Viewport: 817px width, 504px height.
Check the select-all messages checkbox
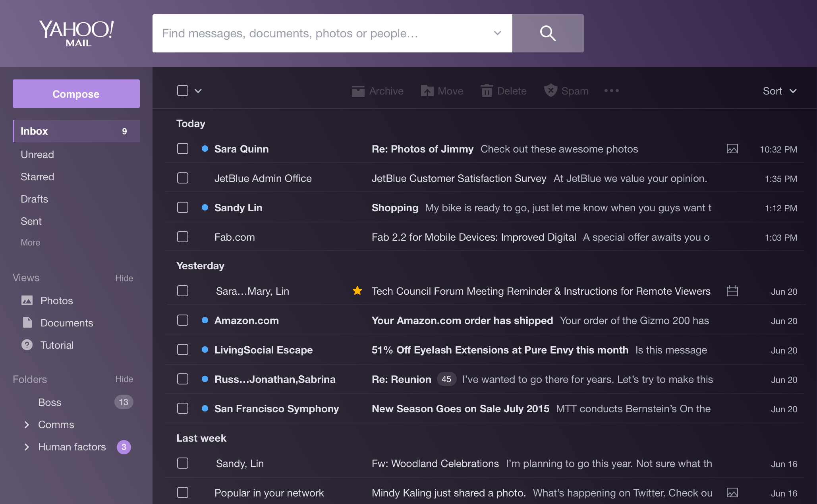[x=182, y=91]
